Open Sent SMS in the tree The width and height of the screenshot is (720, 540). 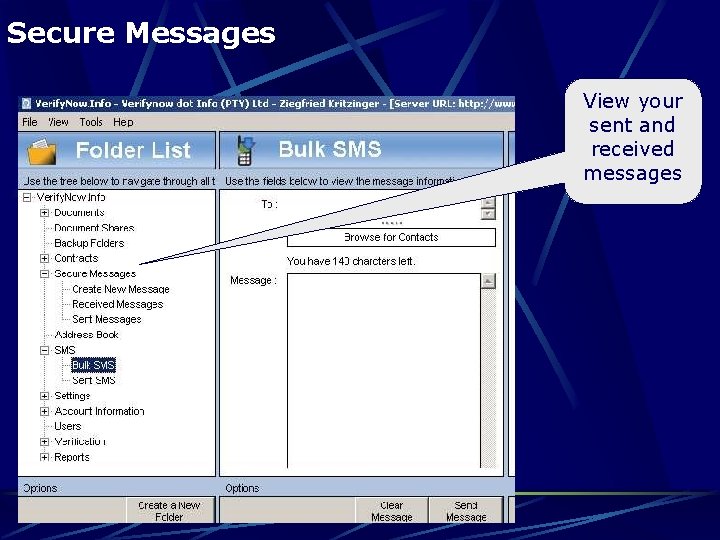(94, 380)
